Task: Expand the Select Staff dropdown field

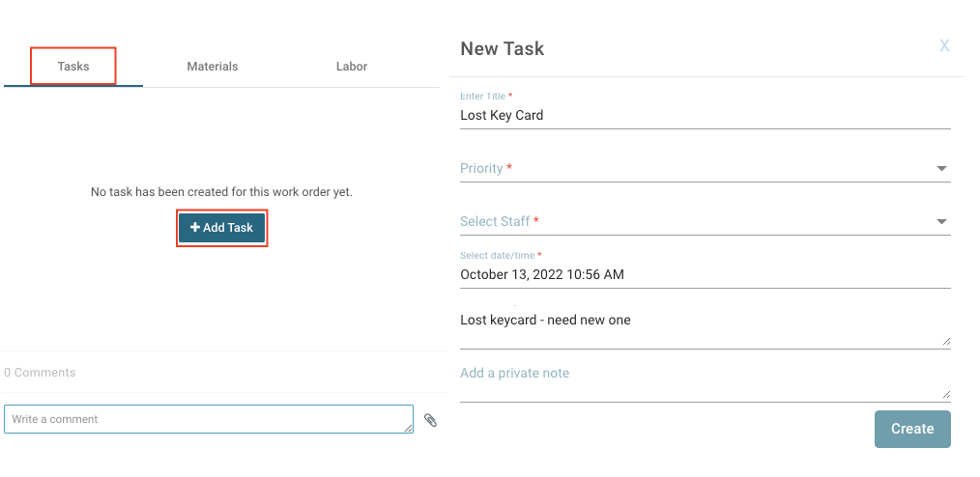Action: tap(696, 222)
